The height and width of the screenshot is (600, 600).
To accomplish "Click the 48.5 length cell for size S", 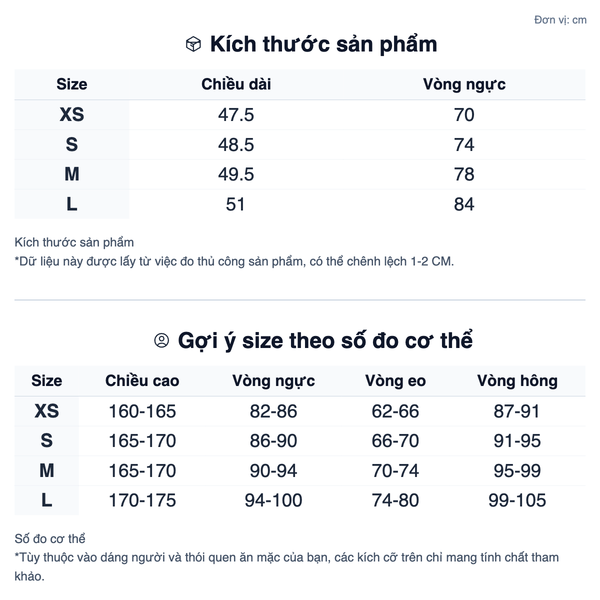I will [236, 145].
